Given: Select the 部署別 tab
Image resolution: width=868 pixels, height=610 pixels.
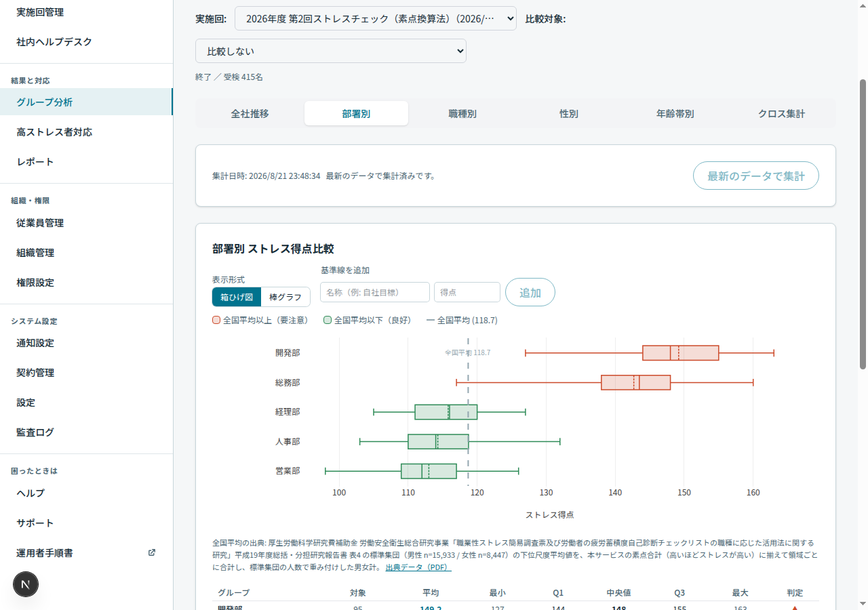Looking at the screenshot, I should point(356,114).
